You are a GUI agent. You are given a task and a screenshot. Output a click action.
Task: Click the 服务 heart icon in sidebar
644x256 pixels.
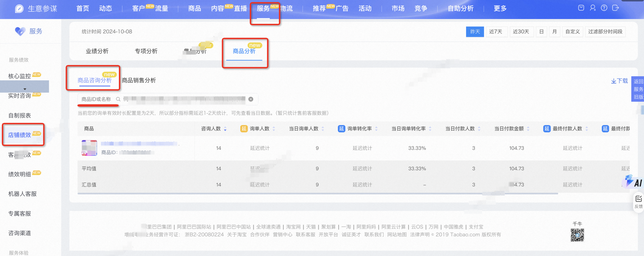coord(20,31)
